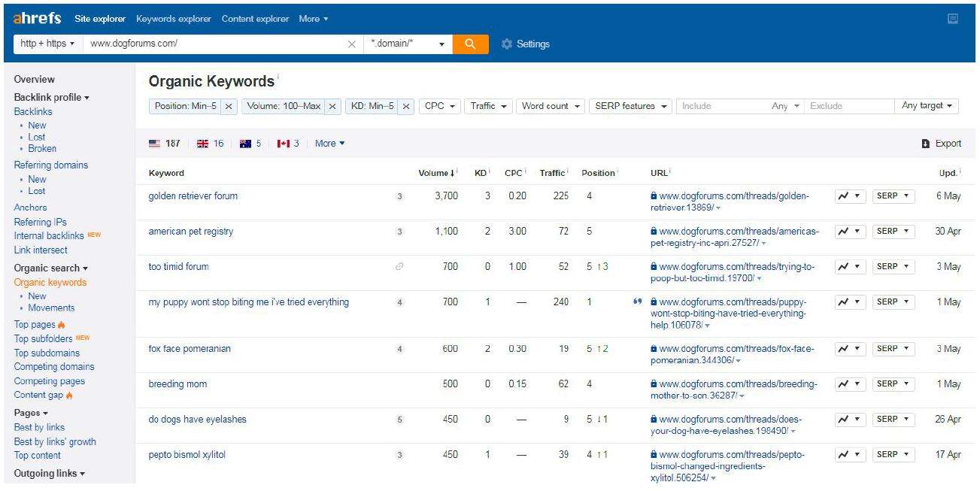980x491 pixels.
Task: Click the Include keywords input field
Action: coord(722,106)
